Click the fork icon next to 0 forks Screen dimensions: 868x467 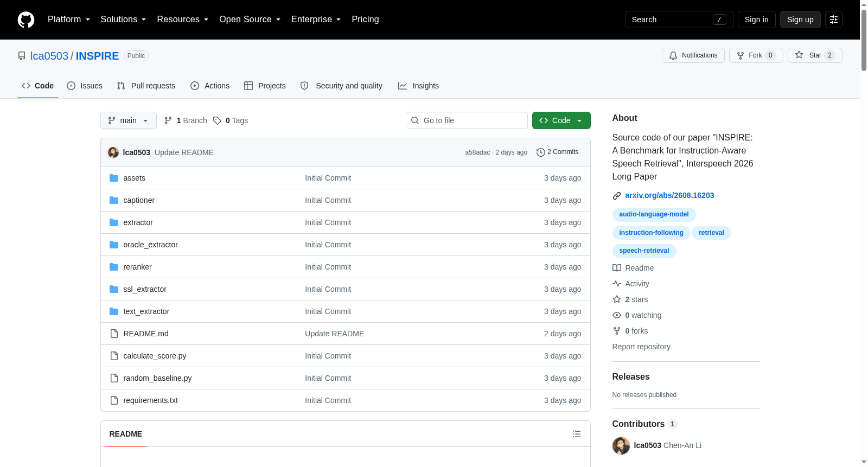coord(617,331)
